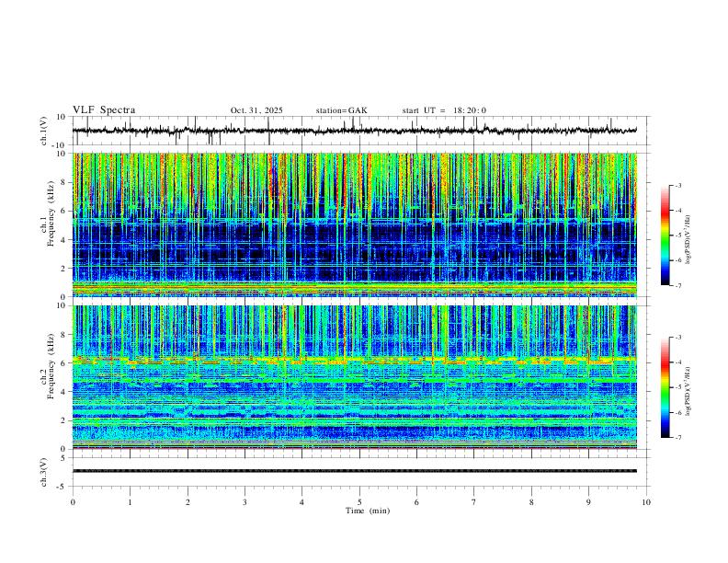Click the time axis tick label "4"
The width and height of the screenshot is (728, 563).
tap(301, 502)
